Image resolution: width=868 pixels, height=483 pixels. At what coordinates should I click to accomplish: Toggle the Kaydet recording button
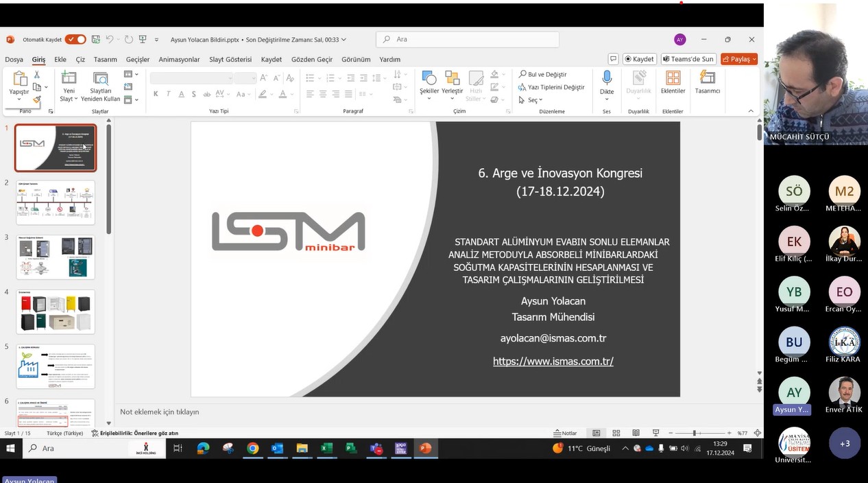point(640,59)
